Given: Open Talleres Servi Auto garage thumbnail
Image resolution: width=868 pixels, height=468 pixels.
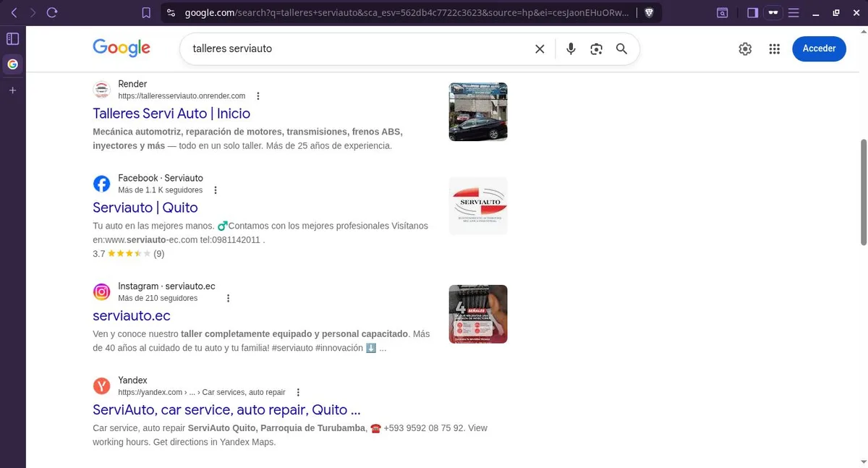Looking at the screenshot, I should [x=478, y=111].
